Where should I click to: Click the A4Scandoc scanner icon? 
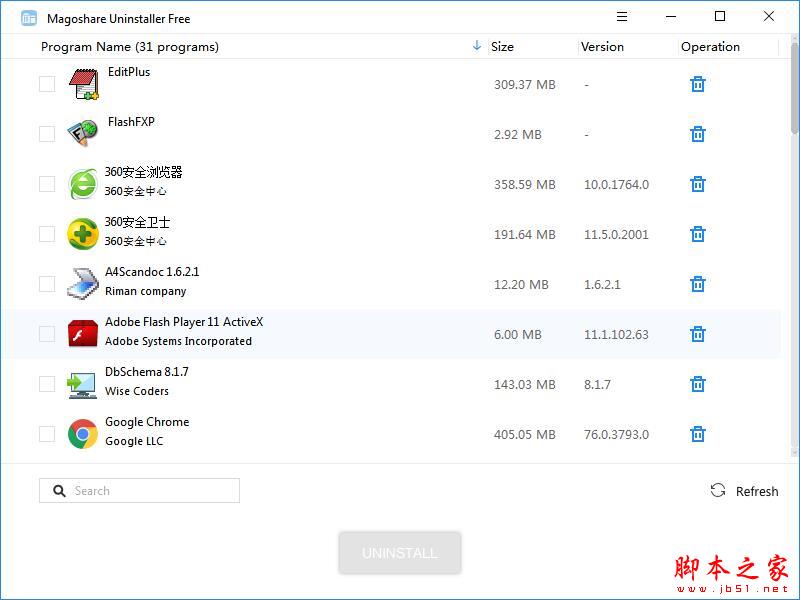[83, 283]
